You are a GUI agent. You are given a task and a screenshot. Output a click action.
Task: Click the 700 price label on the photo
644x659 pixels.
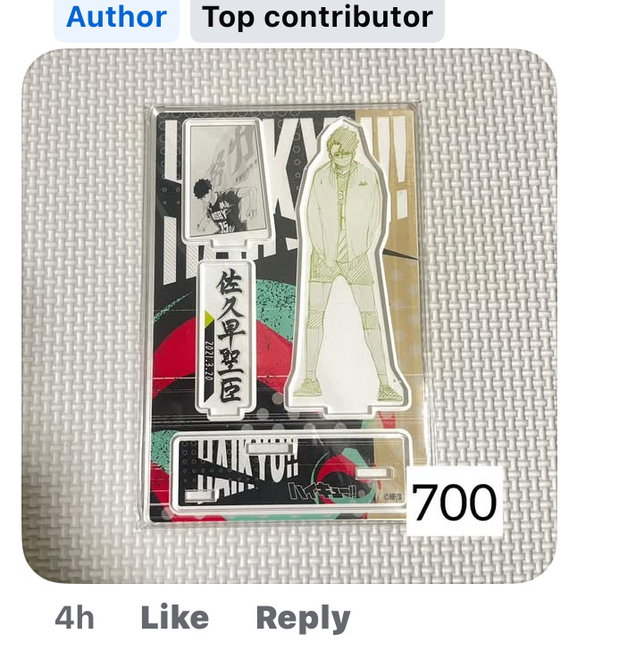pos(455,502)
